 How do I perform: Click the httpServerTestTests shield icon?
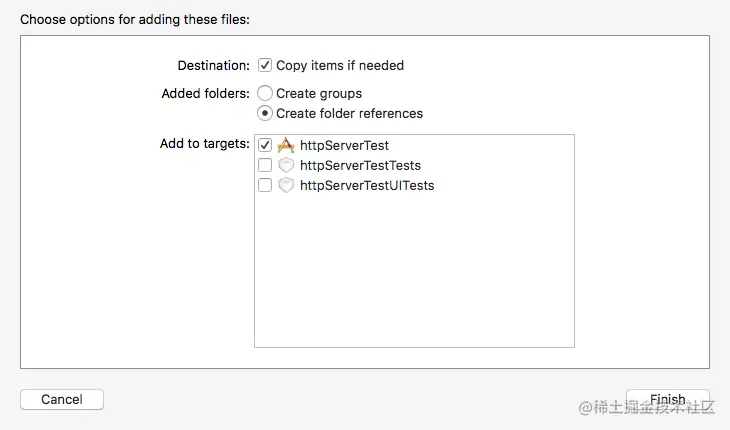tap(286, 165)
